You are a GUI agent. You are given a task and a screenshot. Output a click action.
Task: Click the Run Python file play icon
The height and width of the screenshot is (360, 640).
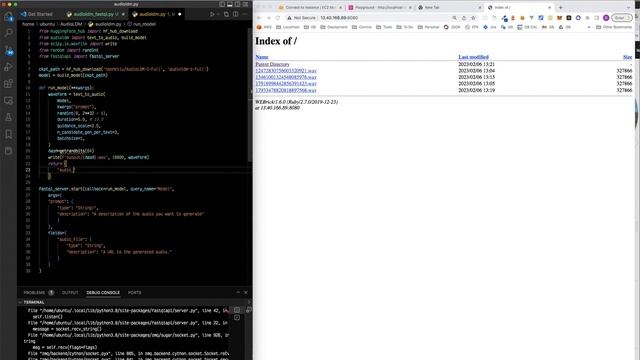(212, 14)
